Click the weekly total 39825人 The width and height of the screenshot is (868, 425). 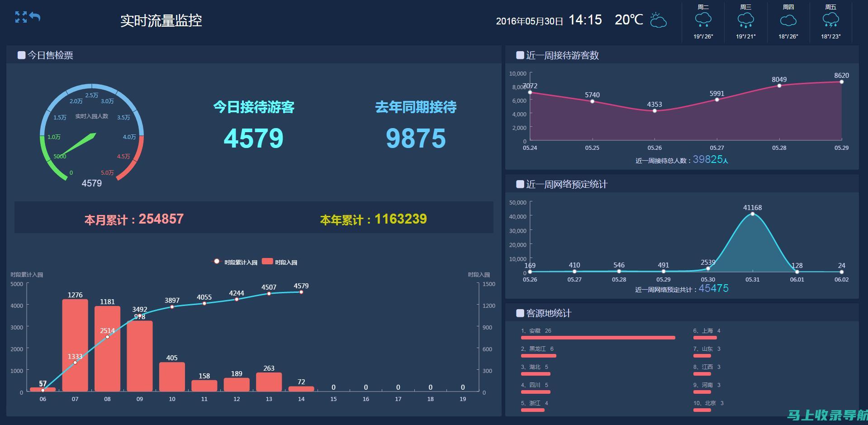pyautogui.click(x=711, y=159)
